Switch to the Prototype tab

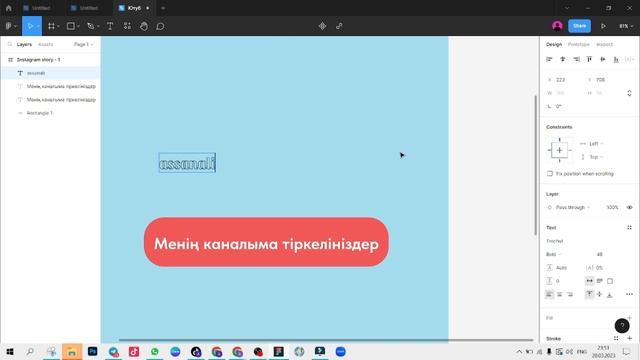(578, 44)
